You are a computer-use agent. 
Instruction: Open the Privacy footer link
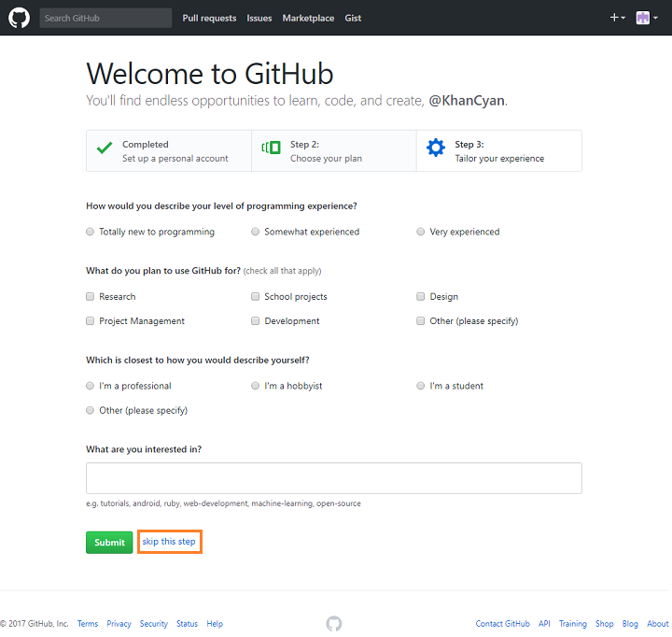pyautogui.click(x=119, y=623)
